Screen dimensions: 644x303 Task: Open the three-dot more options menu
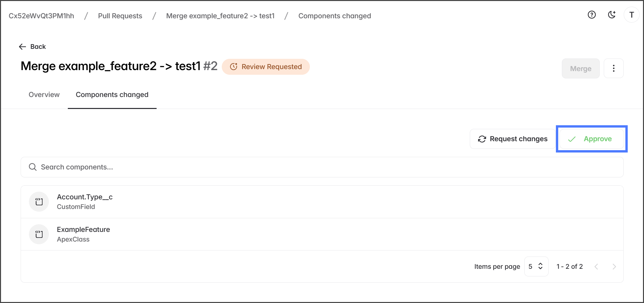(613, 68)
